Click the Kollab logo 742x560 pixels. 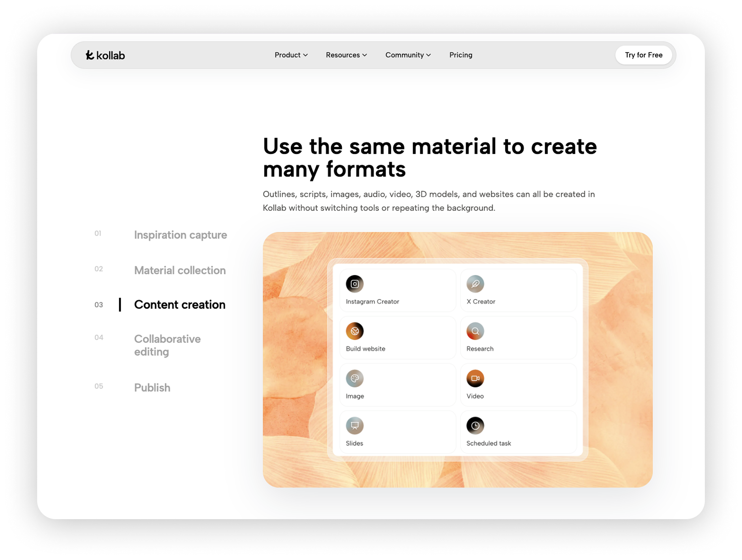click(105, 55)
